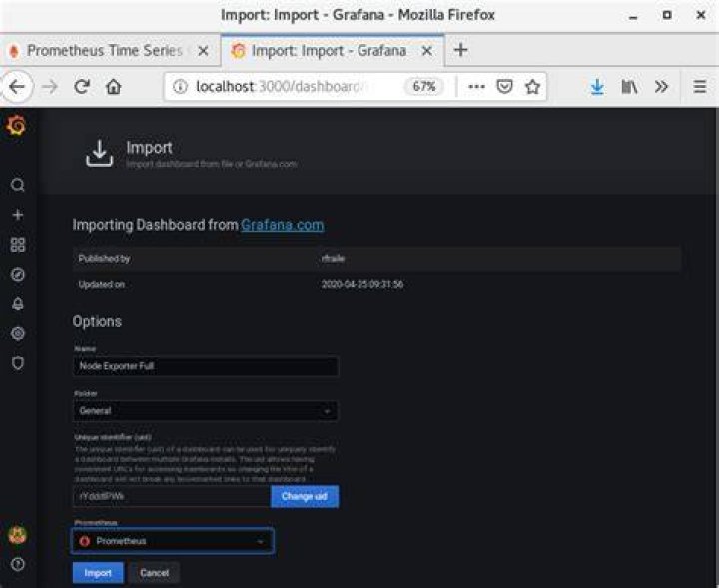This screenshot has height=588, width=719.
Task: Open the Explore compass icon in sidebar
Action: [17, 275]
